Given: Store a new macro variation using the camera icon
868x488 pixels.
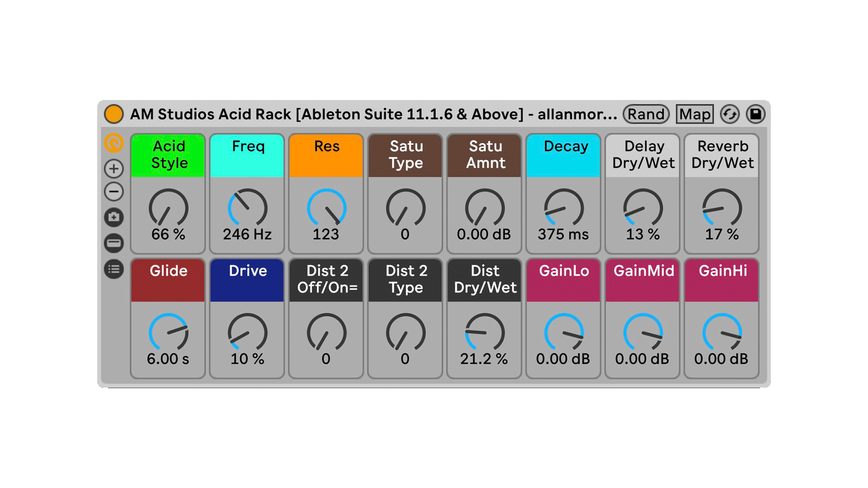Looking at the screenshot, I should [x=114, y=217].
